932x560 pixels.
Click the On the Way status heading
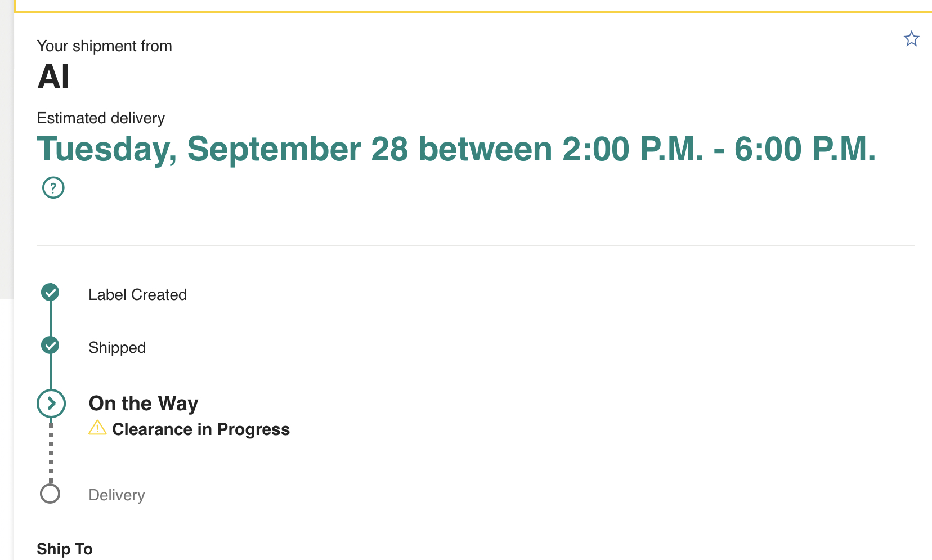[x=144, y=404]
